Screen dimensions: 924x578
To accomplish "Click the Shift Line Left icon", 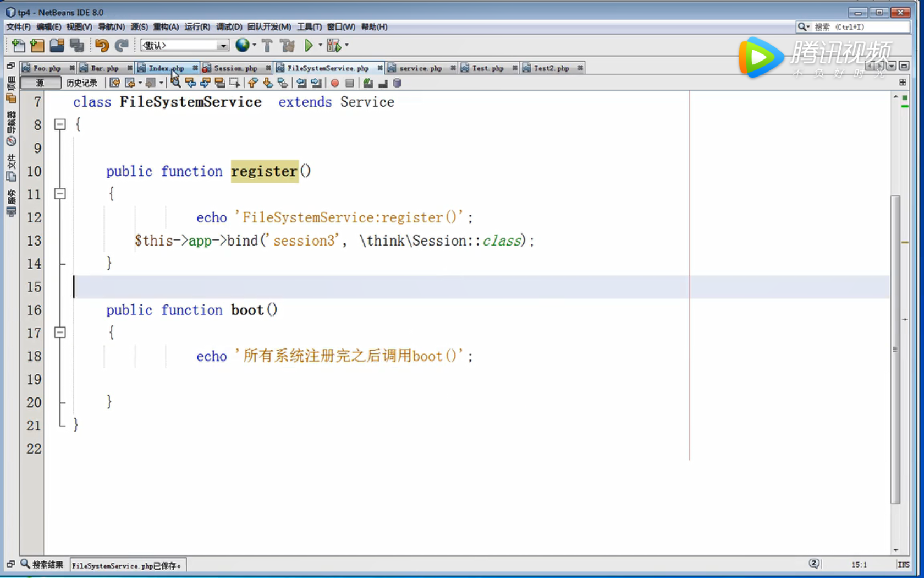I will coord(301,83).
